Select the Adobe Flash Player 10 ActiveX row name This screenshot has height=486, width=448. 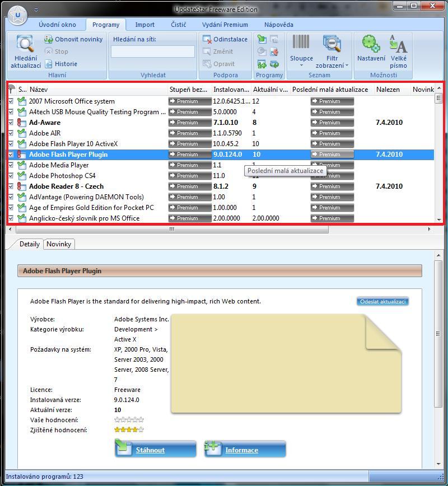click(73, 144)
